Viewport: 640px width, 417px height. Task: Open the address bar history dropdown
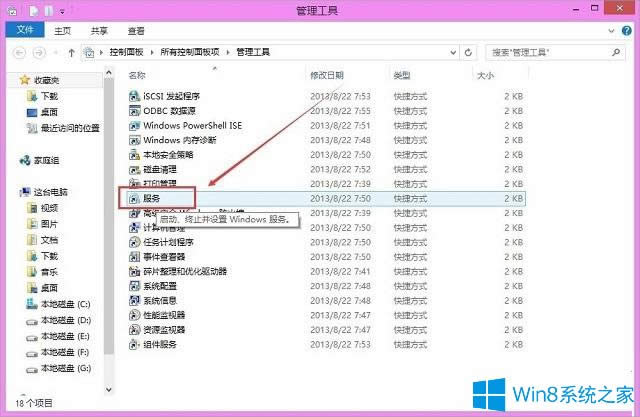453,52
